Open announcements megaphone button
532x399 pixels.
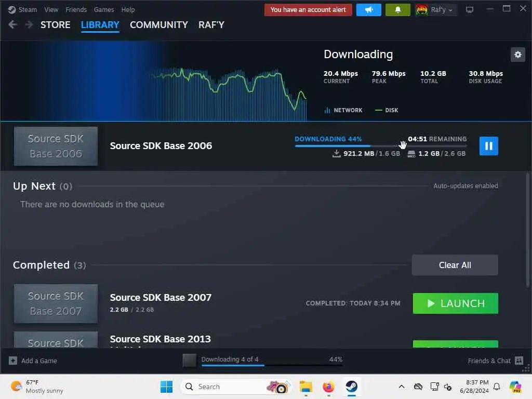point(369,10)
